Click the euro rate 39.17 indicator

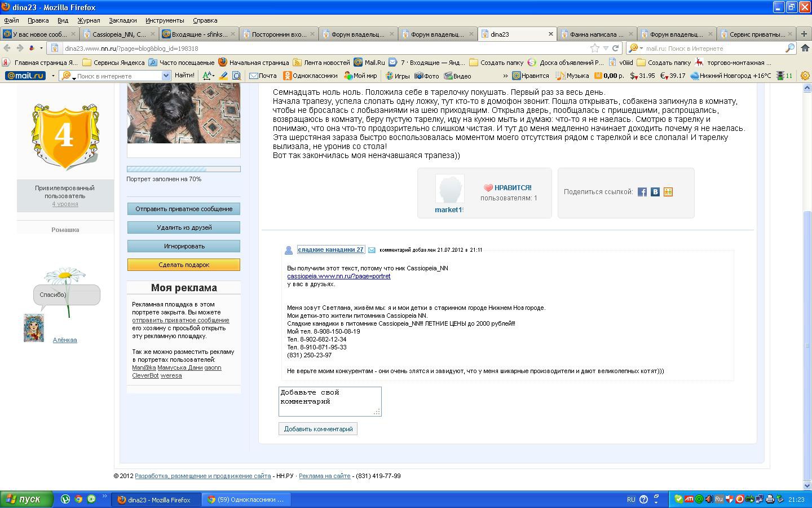point(673,76)
